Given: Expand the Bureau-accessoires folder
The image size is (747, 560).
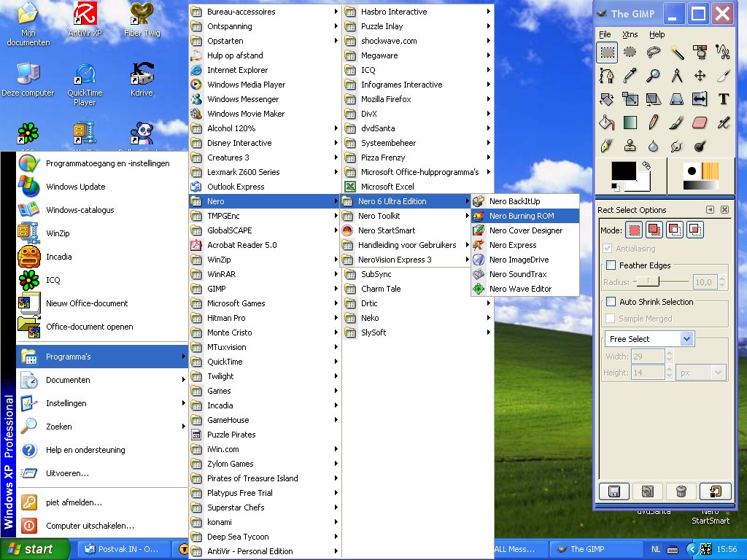Looking at the screenshot, I should 264,12.
